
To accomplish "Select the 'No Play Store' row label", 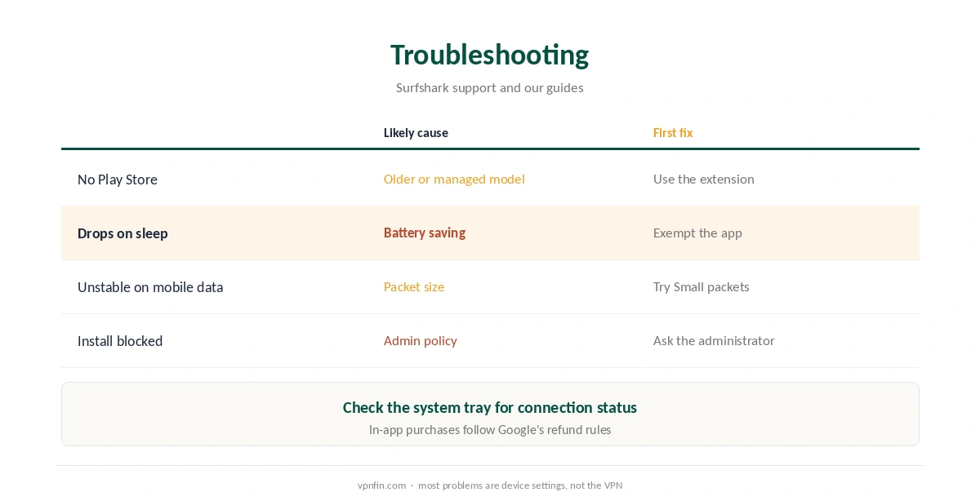I will 118,180.
